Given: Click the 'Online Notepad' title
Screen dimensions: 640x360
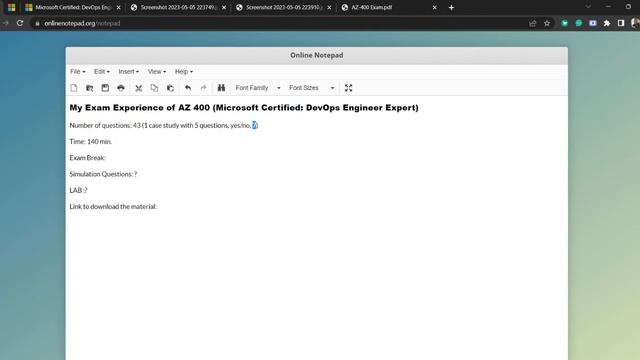Looking at the screenshot, I should 317,55.
